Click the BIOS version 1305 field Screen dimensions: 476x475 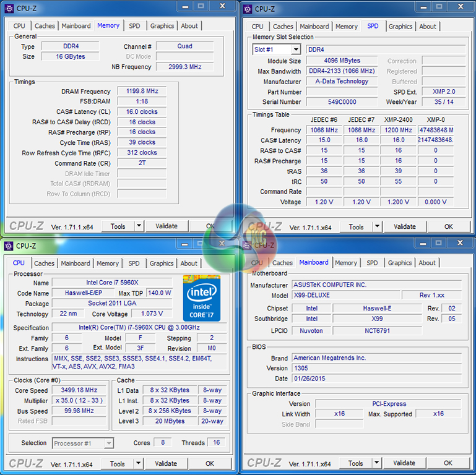(x=377, y=368)
